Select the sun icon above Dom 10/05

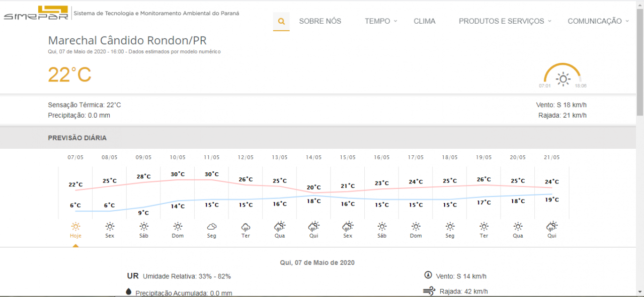click(178, 226)
